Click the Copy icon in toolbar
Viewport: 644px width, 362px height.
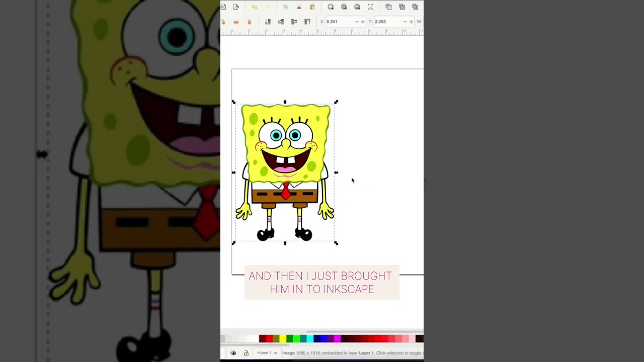point(286,7)
